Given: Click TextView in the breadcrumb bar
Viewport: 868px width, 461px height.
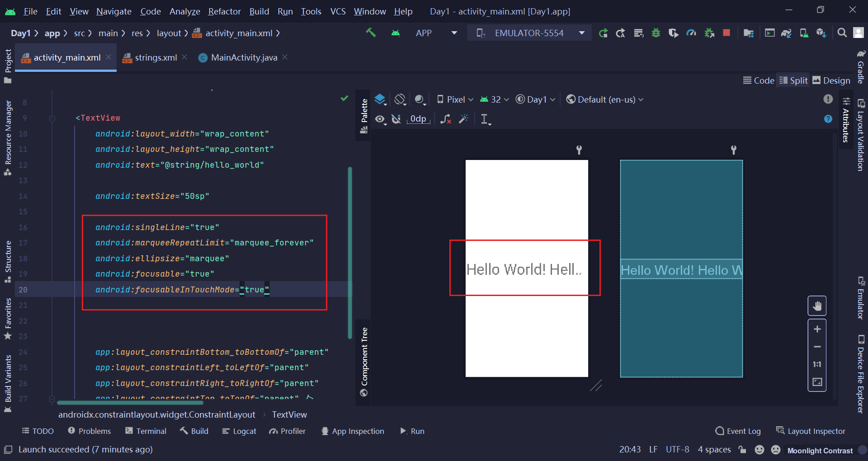Looking at the screenshot, I should [x=289, y=414].
